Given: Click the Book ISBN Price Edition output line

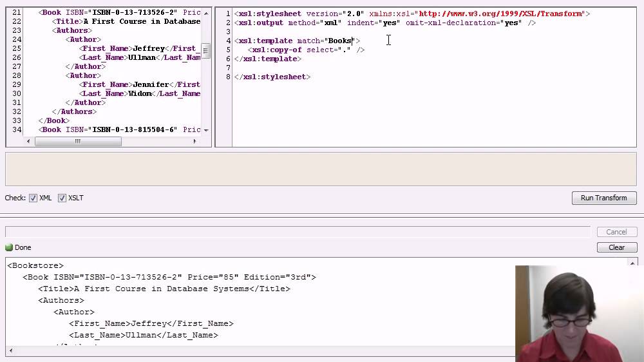Looking at the screenshot, I should tap(169, 277).
